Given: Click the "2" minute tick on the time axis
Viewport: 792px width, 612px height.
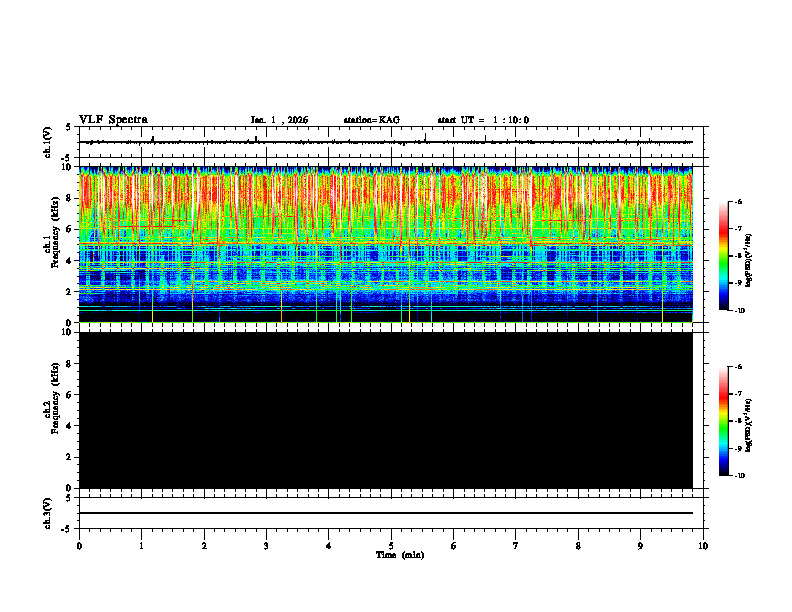Looking at the screenshot, I should coord(204,546).
